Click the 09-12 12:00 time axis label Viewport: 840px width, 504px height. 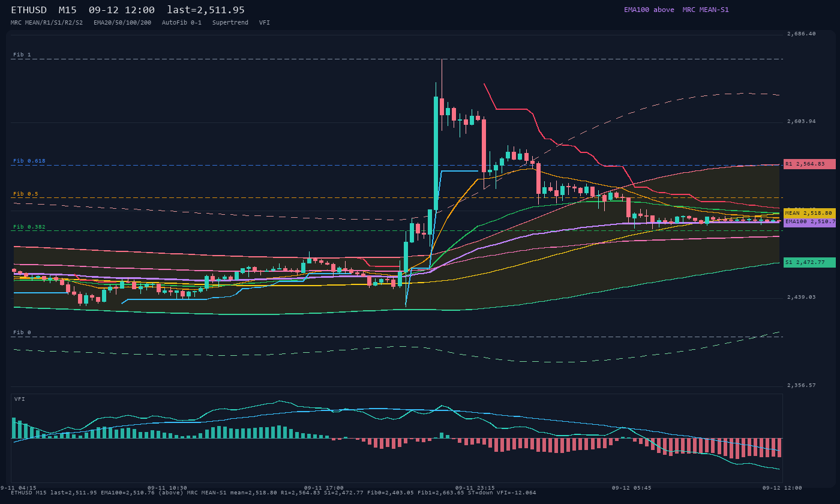[782, 488]
